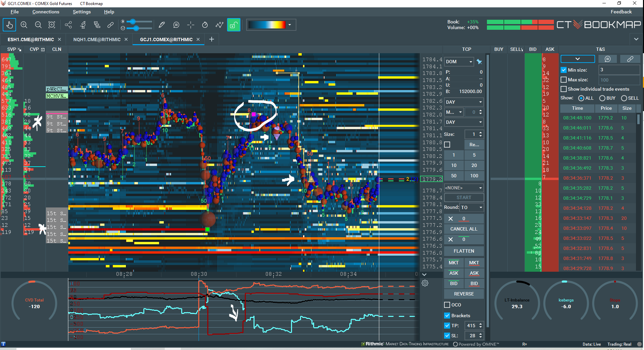Expand the chevron at far right of tab bar
This screenshot has width=644, height=350.
(636, 39)
